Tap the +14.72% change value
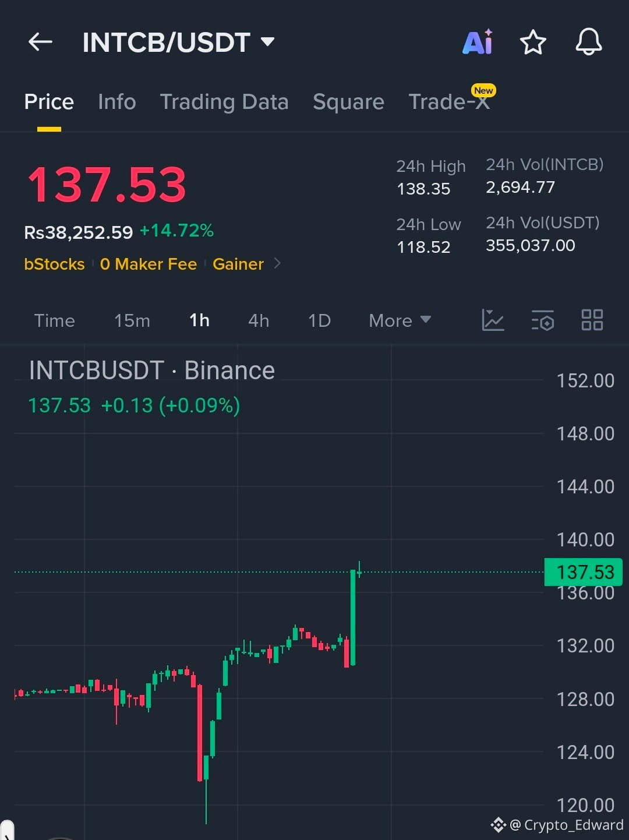This screenshot has width=629, height=840. click(176, 231)
